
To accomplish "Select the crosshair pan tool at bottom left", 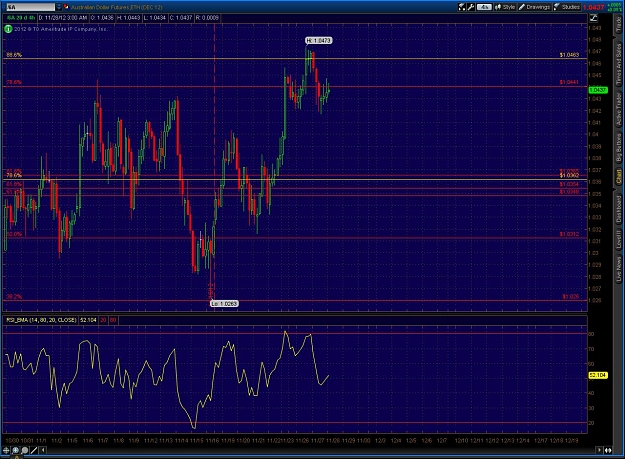I will coord(6,450).
